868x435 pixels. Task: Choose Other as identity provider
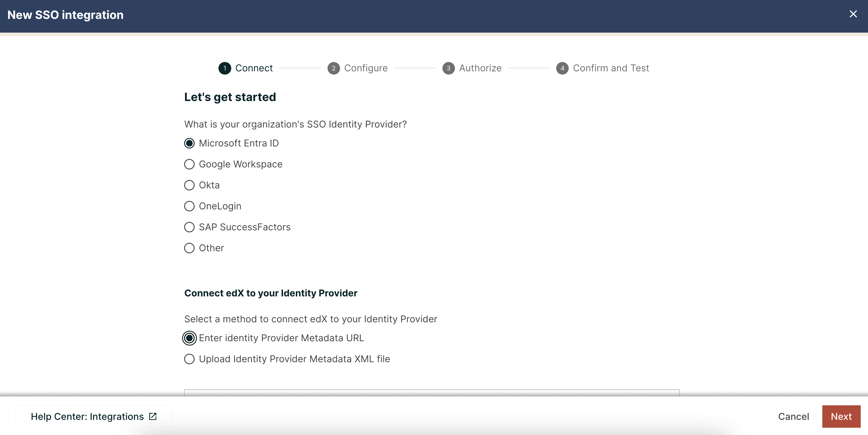tap(189, 248)
